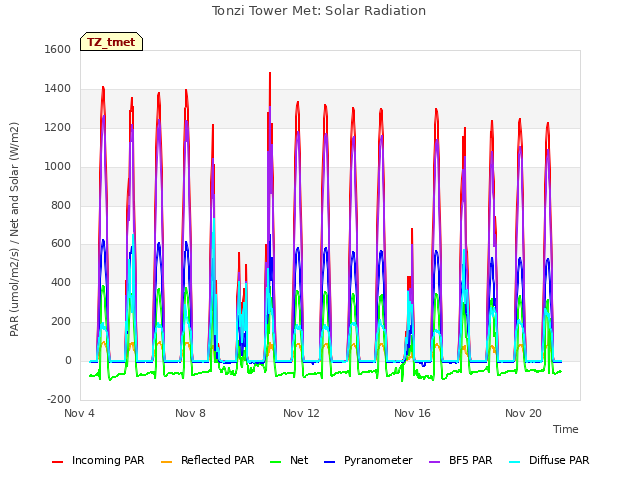The width and height of the screenshot is (640, 480).
Task: Click the -200 y-axis tick label
Action: tap(59, 399)
